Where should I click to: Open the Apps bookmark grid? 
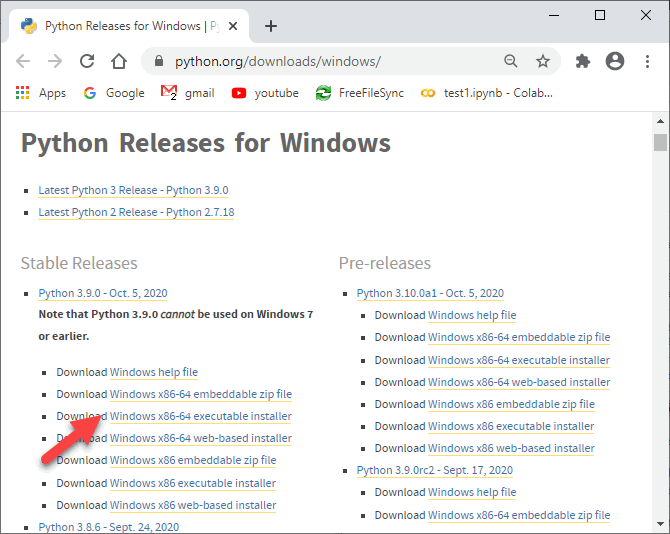[x=41, y=93]
